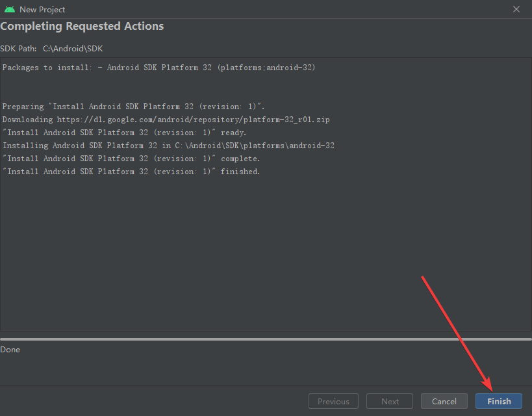This screenshot has height=416, width=532.
Task: Click the Finish button
Action: tap(498, 401)
